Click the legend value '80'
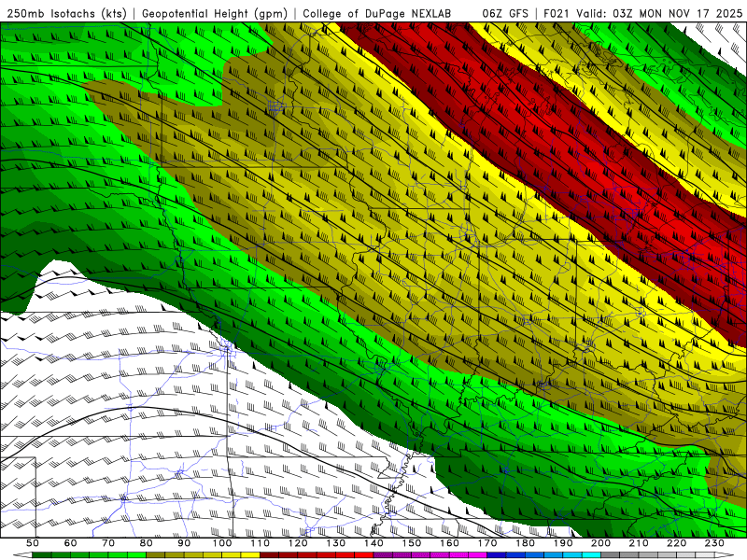This screenshot has height=560, width=747. coord(147,543)
